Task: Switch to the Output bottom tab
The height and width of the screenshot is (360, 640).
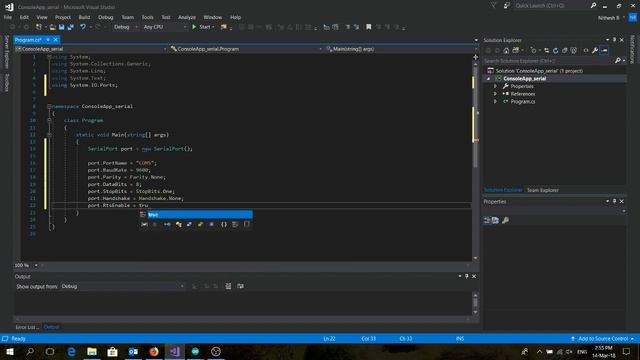Action: coord(51,327)
